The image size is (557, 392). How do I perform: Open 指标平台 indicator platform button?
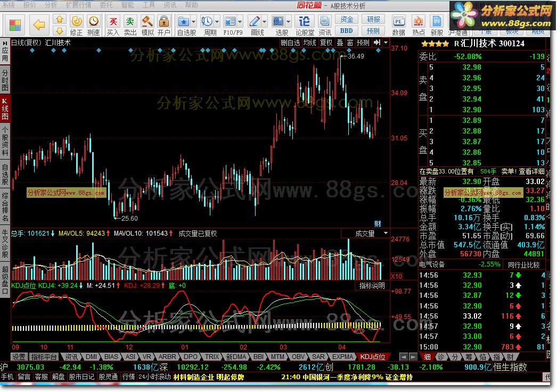[x=44, y=356]
